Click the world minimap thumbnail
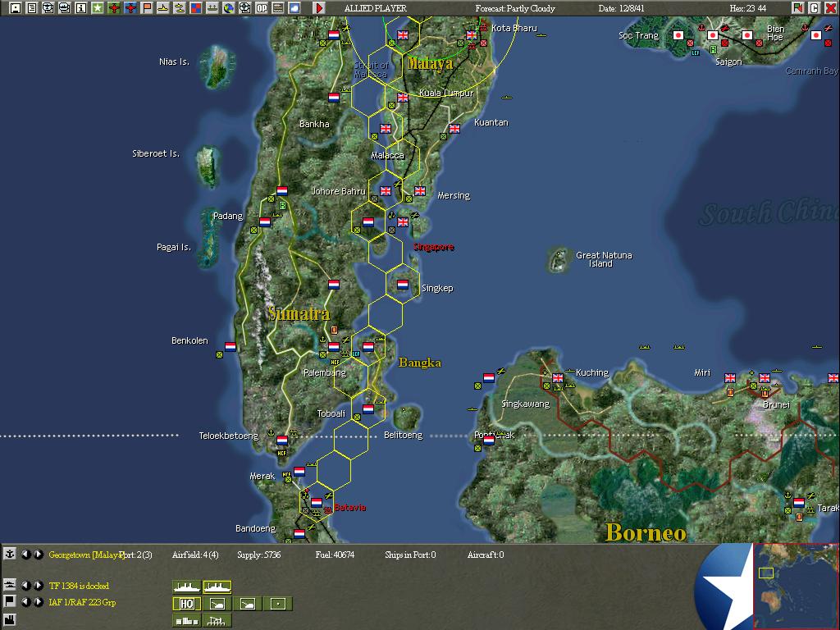Image resolution: width=840 pixels, height=630 pixels. [796, 586]
